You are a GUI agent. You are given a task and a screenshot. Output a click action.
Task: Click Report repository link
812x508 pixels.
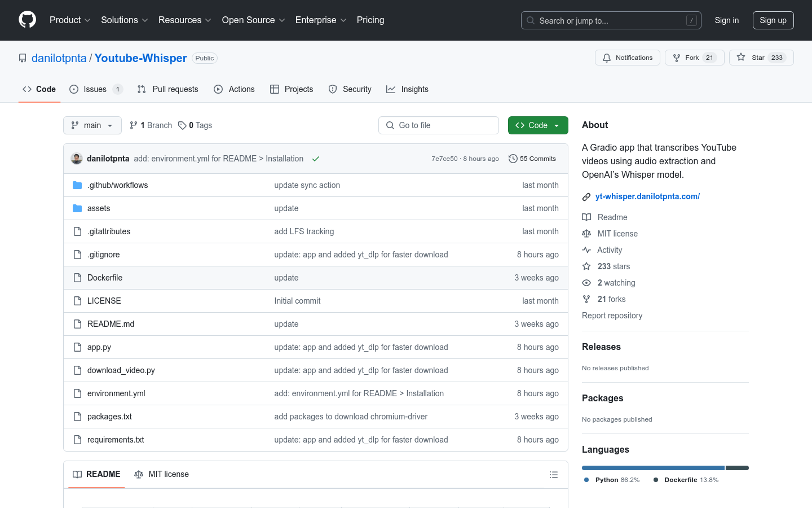click(x=612, y=316)
